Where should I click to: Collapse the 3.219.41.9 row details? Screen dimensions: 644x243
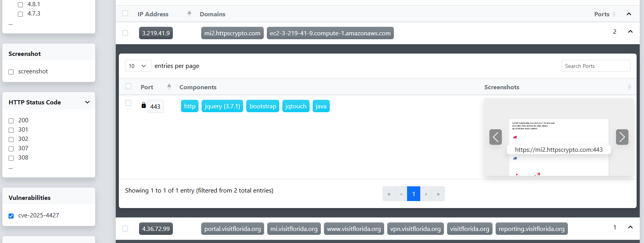(x=630, y=31)
